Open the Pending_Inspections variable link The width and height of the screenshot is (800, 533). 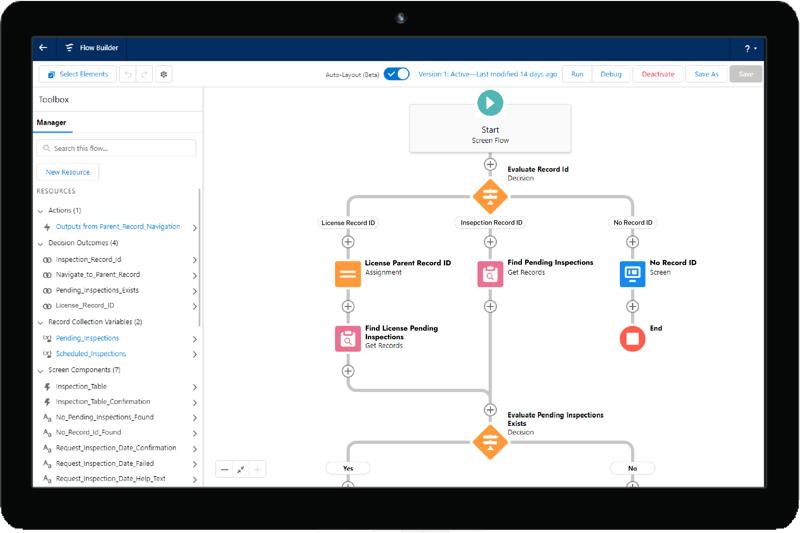pyautogui.click(x=87, y=338)
